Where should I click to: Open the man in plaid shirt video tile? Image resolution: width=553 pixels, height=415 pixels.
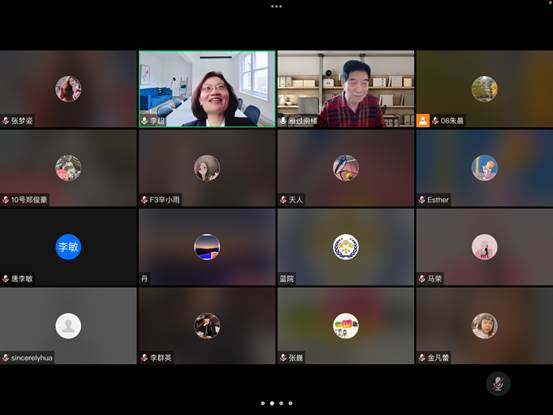click(x=346, y=89)
